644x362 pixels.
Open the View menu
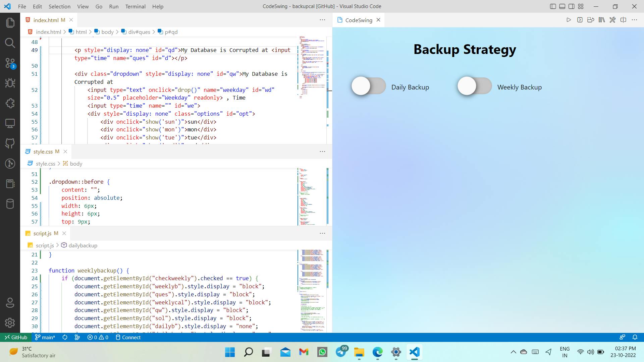tap(83, 6)
